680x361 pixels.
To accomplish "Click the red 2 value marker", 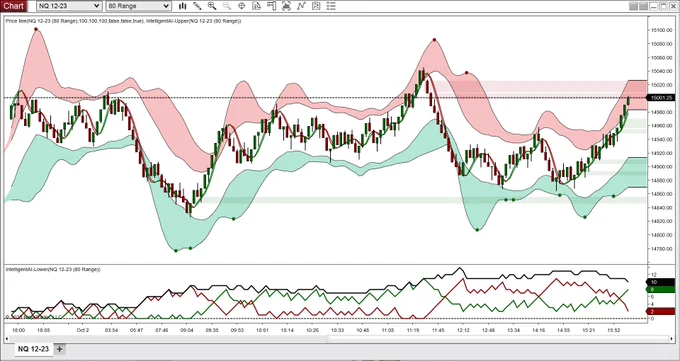I will pos(661,312).
